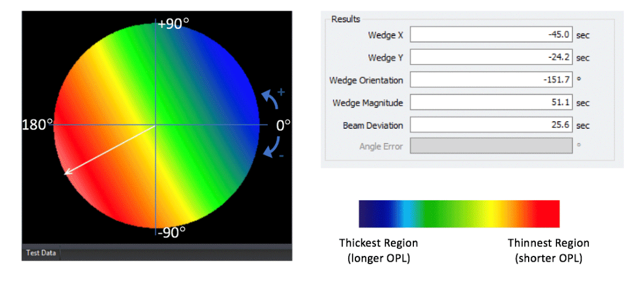Screen dimensions: 644x286
Task: Click the '(shorter OPL)' caption
Action: 548,259
